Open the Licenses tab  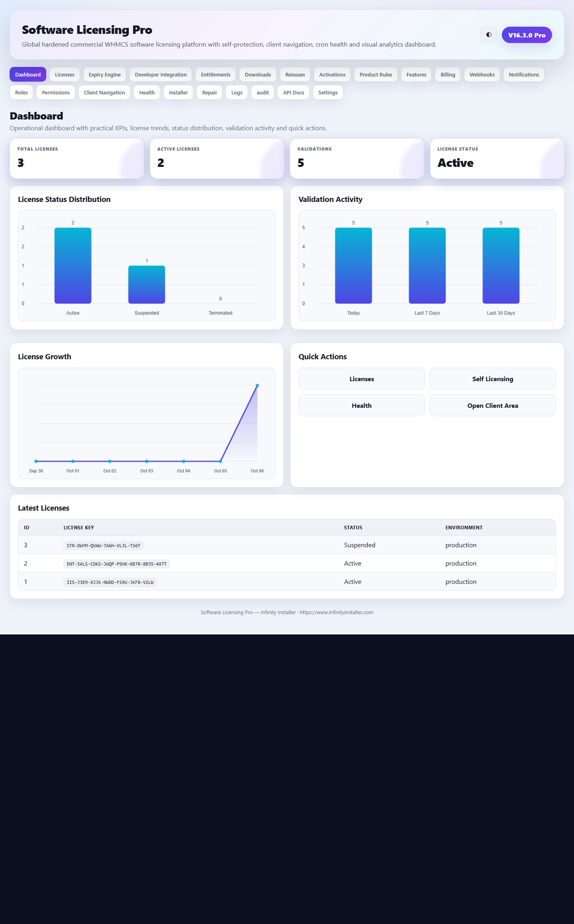pos(65,74)
